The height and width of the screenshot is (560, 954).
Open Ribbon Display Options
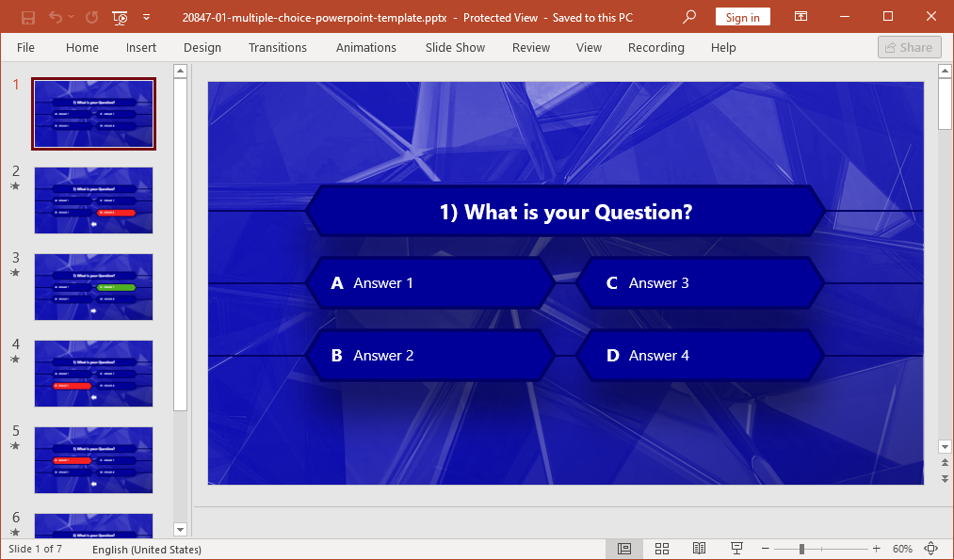(800, 17)
